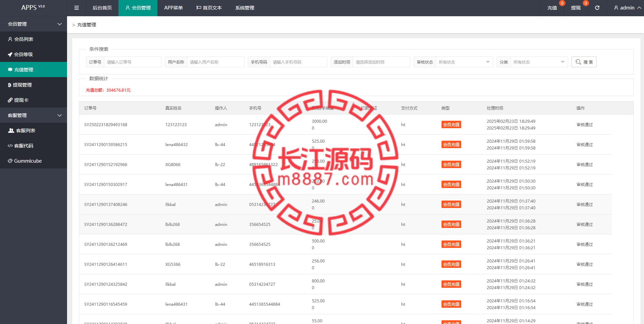
Task: Click the refresh icon in top bar
Action: click(x=597, y=8)
